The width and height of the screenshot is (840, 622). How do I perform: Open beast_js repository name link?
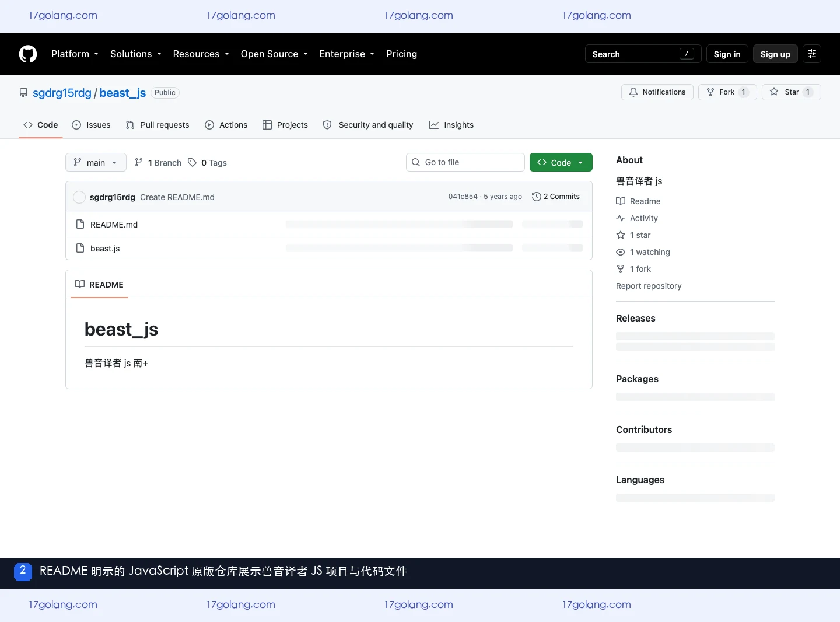(x=123, y=93)
